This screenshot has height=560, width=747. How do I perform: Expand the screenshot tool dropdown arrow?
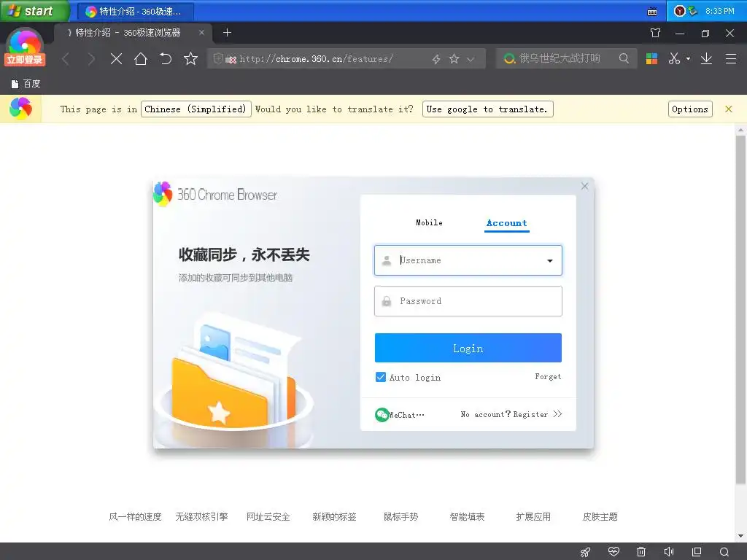[688, 58]
